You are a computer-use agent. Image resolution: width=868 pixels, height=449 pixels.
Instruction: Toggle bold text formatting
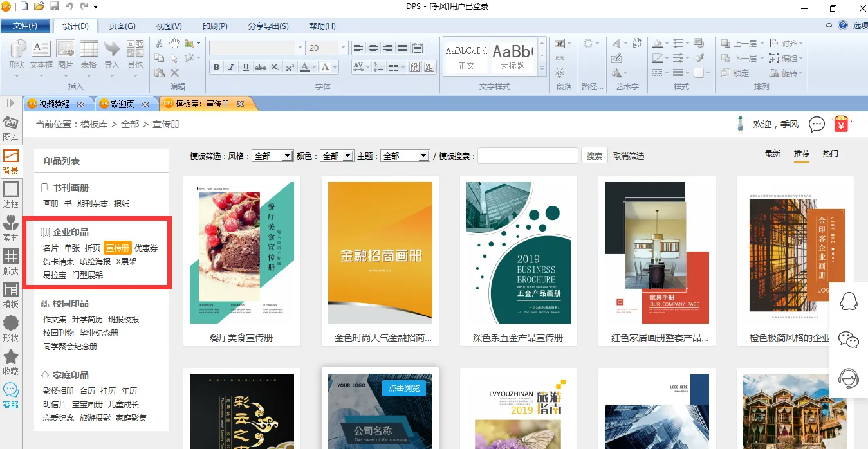coord(216,68)
